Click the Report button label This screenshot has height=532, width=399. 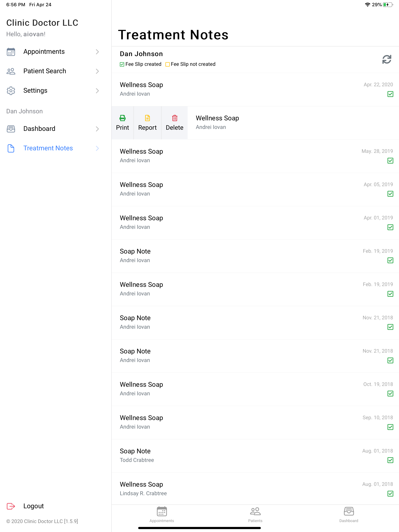pyautogui.click(x=147, y=128)
